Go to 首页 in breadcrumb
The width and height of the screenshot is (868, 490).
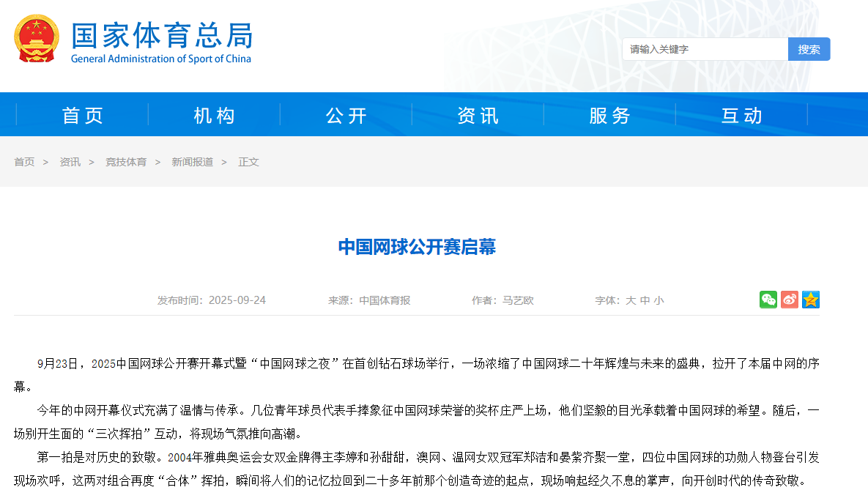(x=24, y=162)
